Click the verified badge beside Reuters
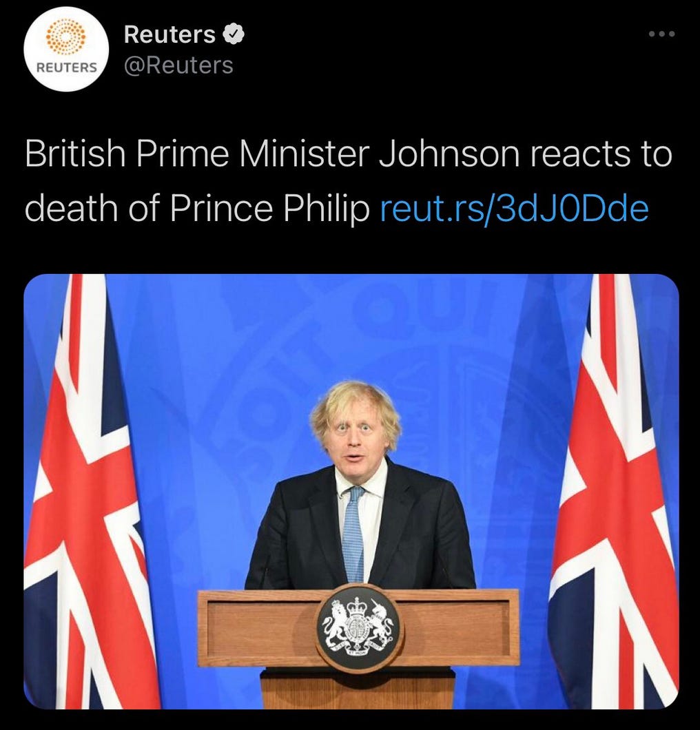 [x=234, y=34]
